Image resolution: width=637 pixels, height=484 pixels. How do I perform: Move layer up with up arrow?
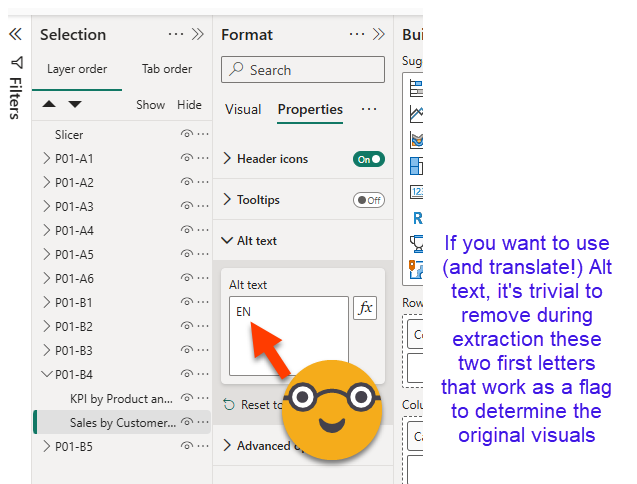pos(50,105)
